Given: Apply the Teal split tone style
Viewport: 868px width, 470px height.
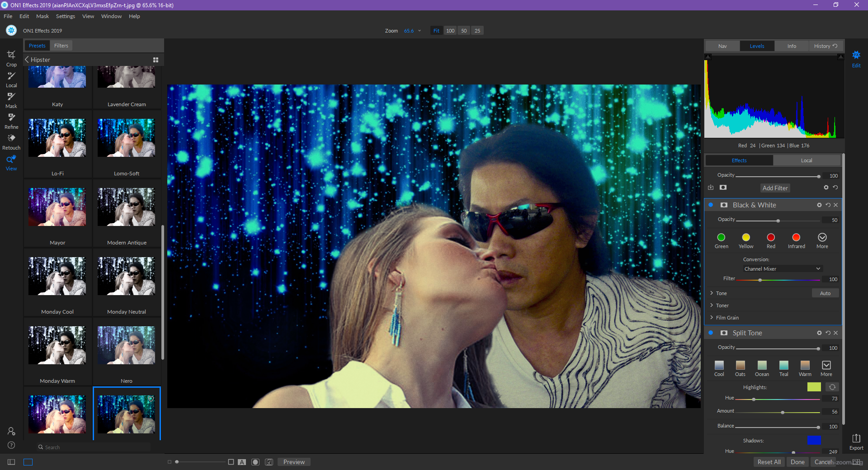Looking at the screenshot, I should click(x=783, y=368).
